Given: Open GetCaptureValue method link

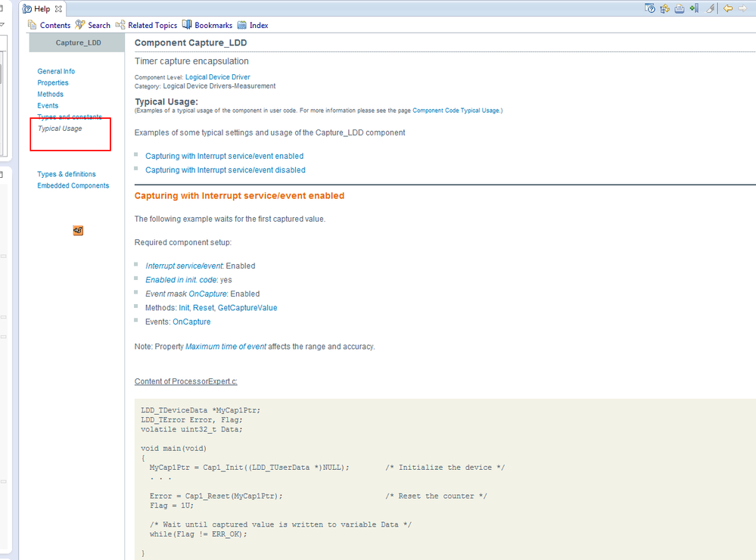Looking at the screenshot, I should [x=247, y=308].
